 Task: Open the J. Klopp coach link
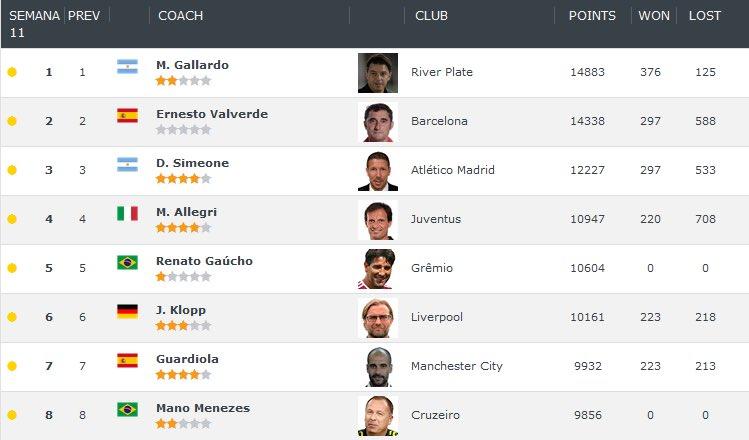180,310
